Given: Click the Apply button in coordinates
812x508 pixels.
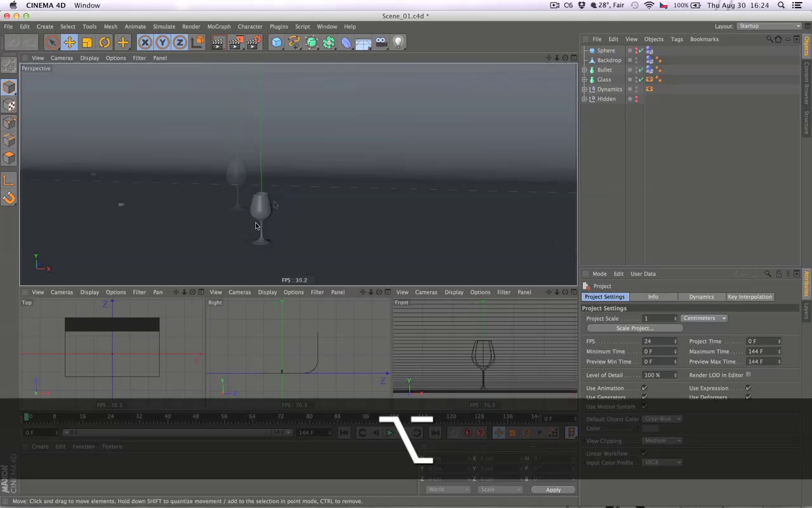Looking at the screenshot, I should (553, 490).
